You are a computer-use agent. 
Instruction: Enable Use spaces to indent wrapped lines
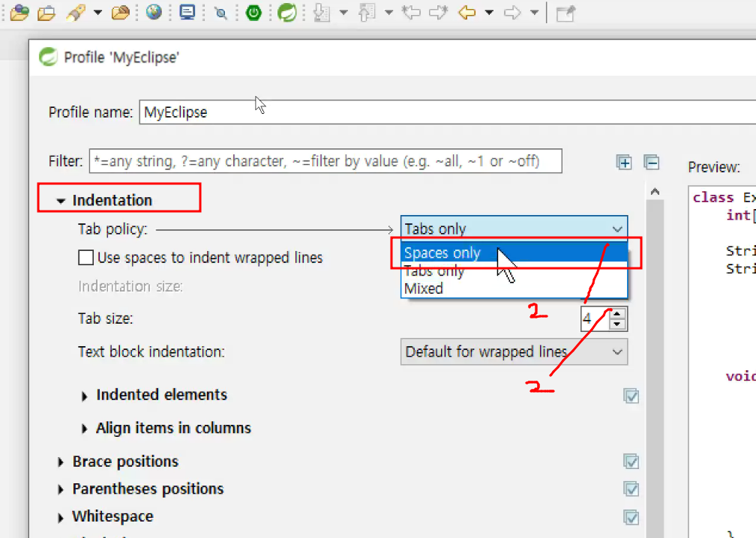pyautogui.click(x=85, y=258)
